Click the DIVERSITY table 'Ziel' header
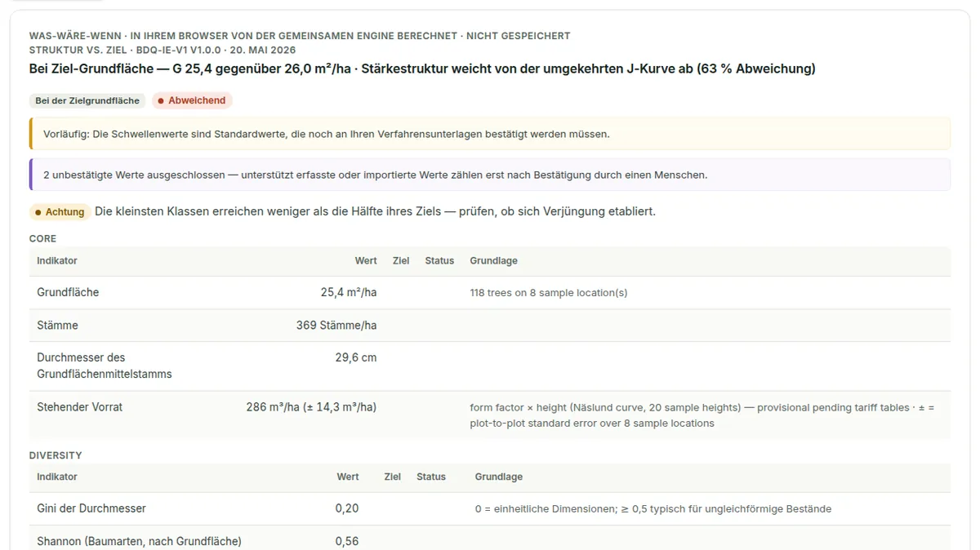 coord(393,477)
